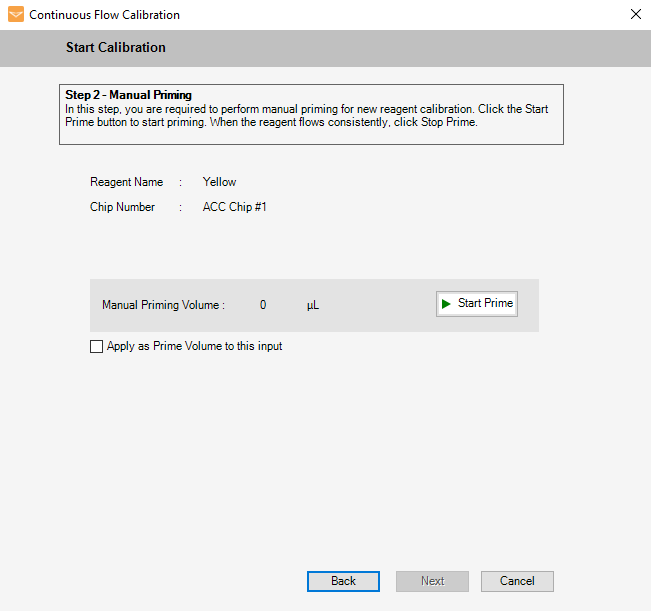Screen dimensions: 651x611
Task: Click the Start Calibration header
Action: point(116,48)
